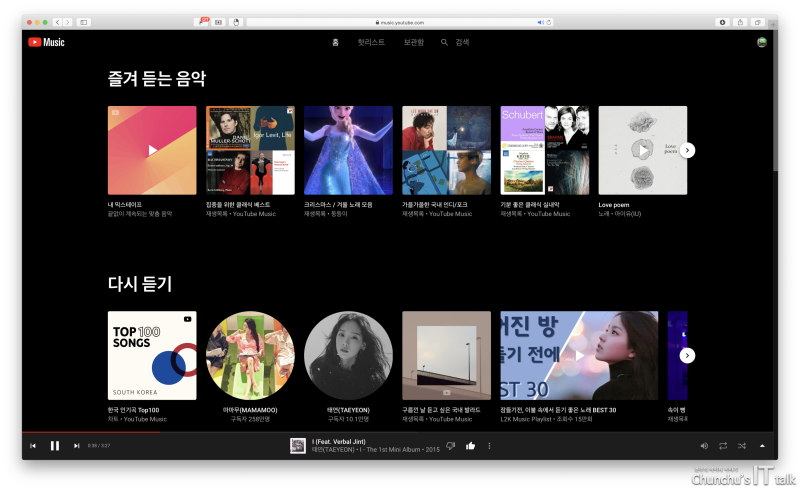Show Safari's tab overview
Image resolution: width=800 pixels, height=489 pixels.
coord(758,22)
